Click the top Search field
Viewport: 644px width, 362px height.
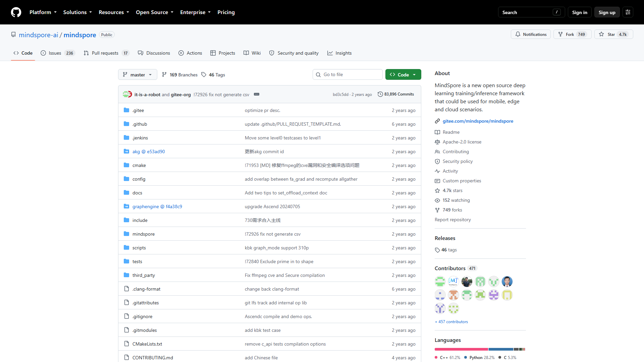point(531,12)
